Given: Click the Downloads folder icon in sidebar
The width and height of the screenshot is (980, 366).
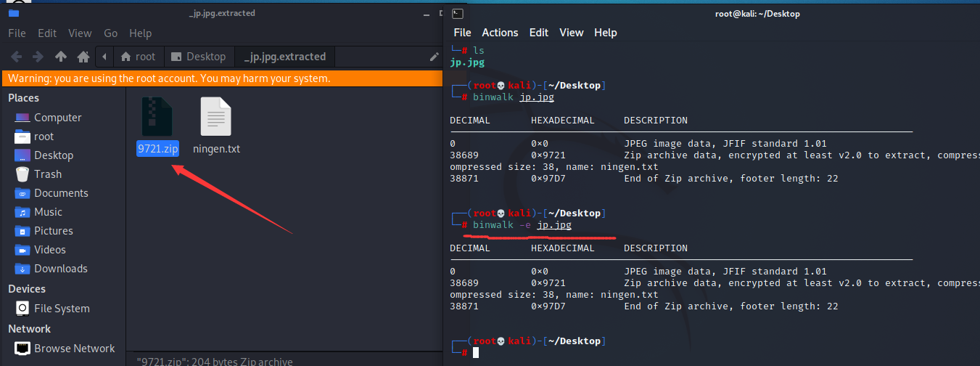Looking at the screenshot, I should click(22, 269).
